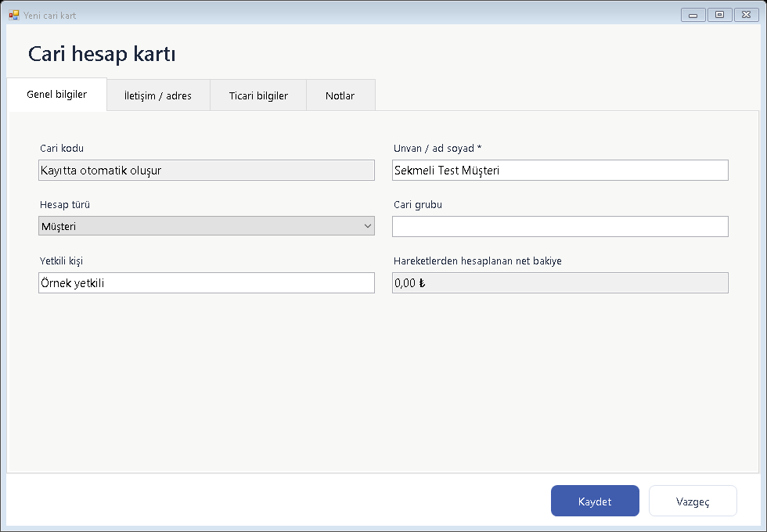The height and width of the screenshot is (532, 767).
Task: Save the card with Kaydet button
Action: pyautogui.click(x=595, y=501)
